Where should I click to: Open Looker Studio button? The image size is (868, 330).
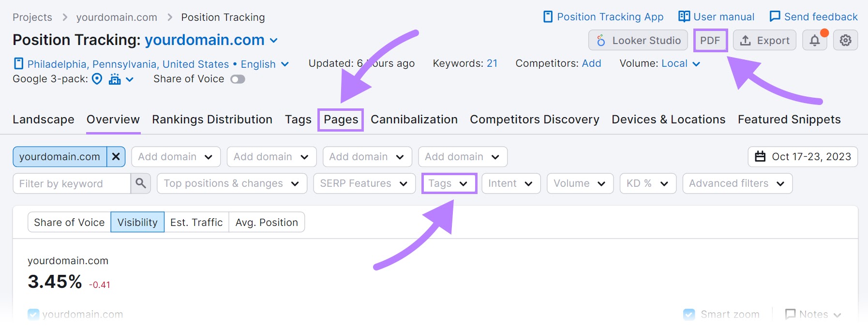click(x=638, y=40)
